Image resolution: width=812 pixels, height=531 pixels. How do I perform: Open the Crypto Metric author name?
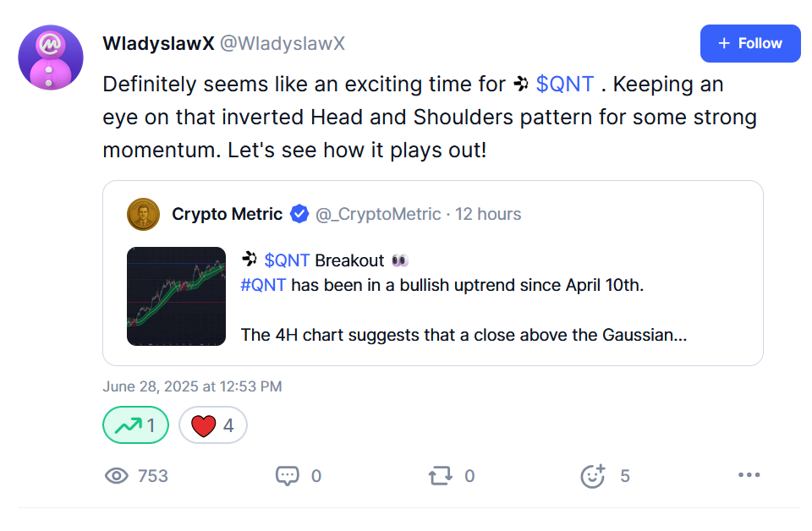pos(227,214)
